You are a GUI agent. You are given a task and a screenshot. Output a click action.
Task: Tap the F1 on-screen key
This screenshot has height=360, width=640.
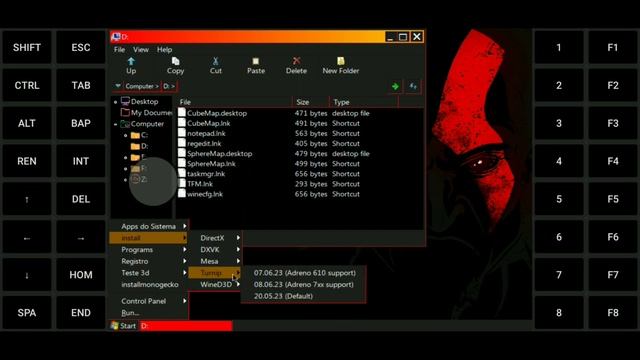point(613,47)
